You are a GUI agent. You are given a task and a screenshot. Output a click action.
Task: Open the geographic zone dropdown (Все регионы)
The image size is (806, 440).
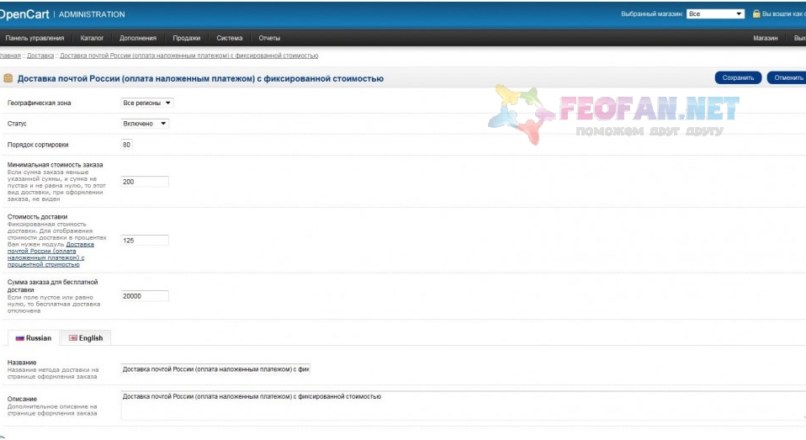tap(146, 103)
